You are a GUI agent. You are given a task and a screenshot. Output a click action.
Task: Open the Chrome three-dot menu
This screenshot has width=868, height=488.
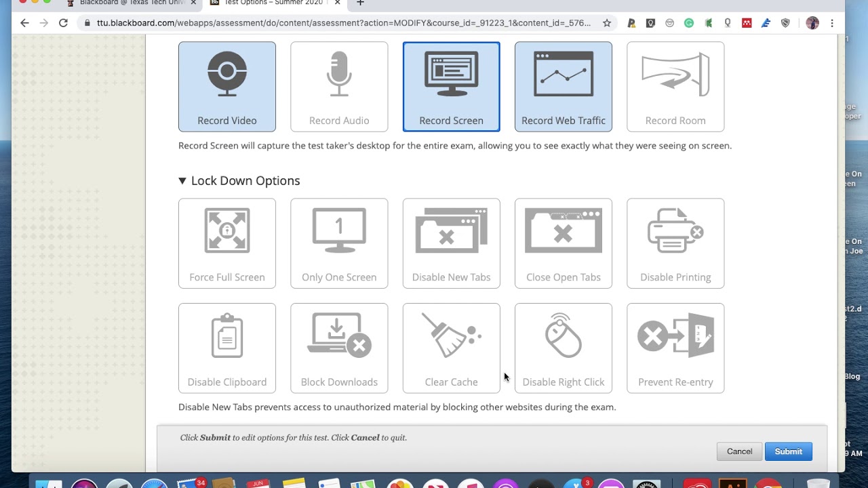[x=832, y=23]
